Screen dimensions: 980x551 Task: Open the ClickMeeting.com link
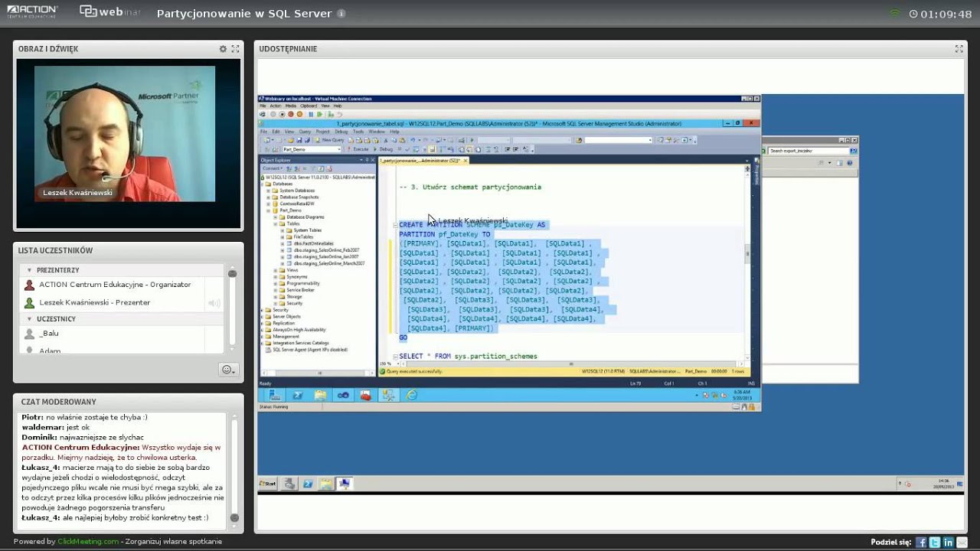tap(88, 541)
